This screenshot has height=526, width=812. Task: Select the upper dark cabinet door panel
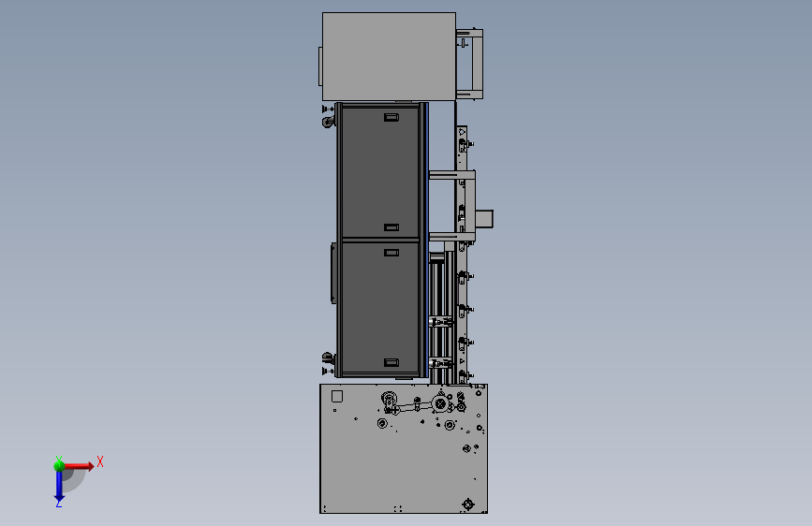[380, 172]
